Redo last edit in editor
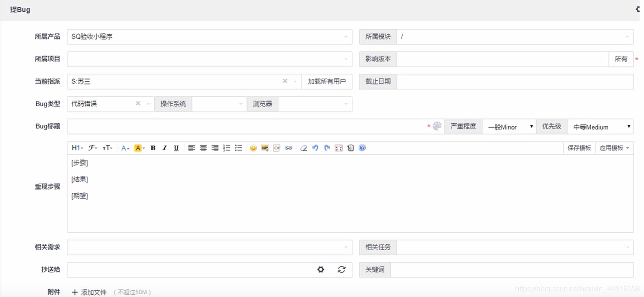The image size is (644, 297). coord(327,148)
